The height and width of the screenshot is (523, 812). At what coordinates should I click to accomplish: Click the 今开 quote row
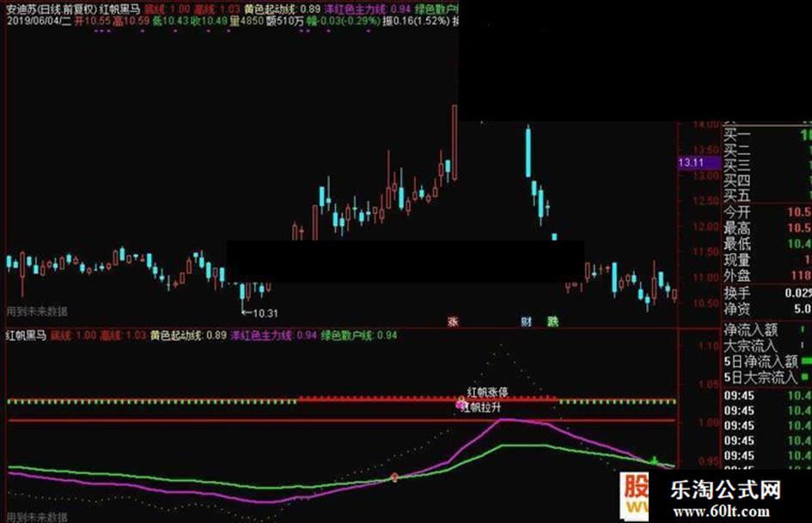click(x=767, y=212)
